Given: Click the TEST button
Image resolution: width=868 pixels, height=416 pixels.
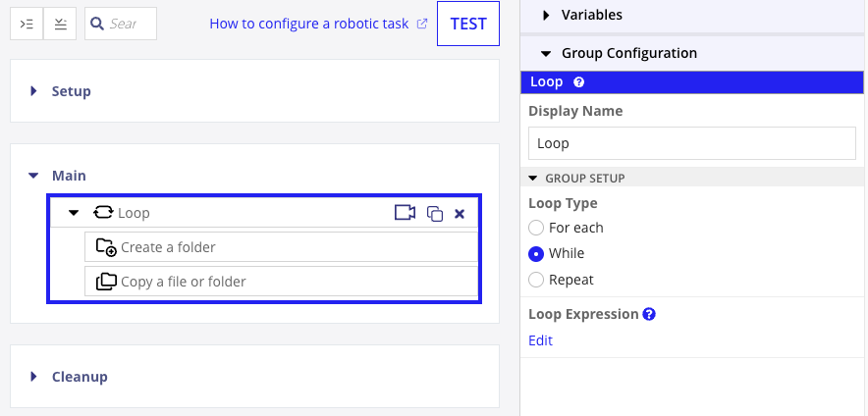Looking at the screenshot, I should click(468, 24).
